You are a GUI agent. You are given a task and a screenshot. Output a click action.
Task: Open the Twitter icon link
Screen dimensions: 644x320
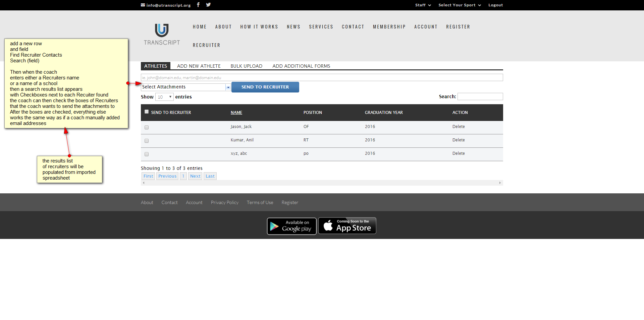[208, 5]
